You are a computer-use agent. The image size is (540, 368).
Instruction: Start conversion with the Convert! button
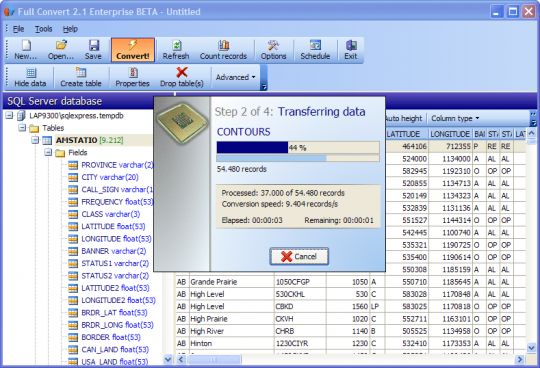tap(133, 50)
